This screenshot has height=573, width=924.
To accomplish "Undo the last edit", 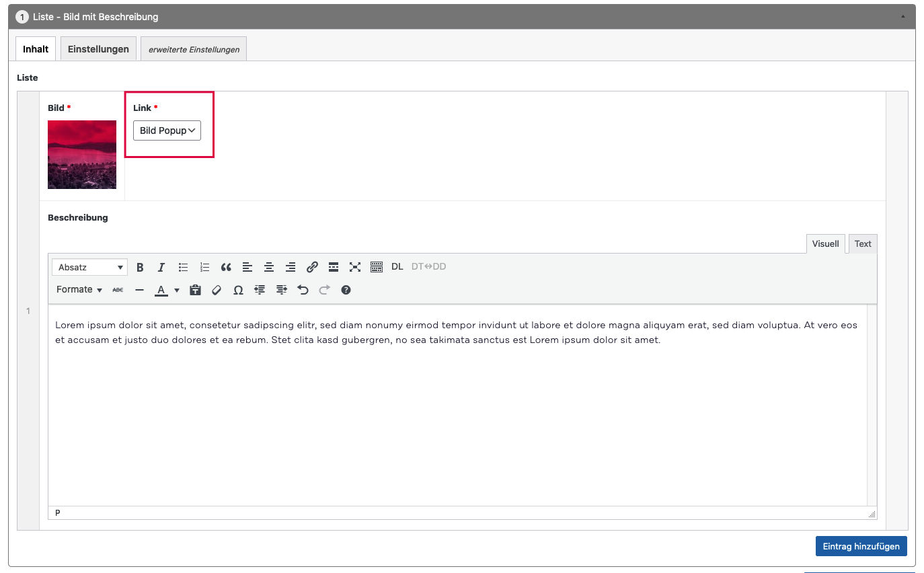I will tap(303, 290).
